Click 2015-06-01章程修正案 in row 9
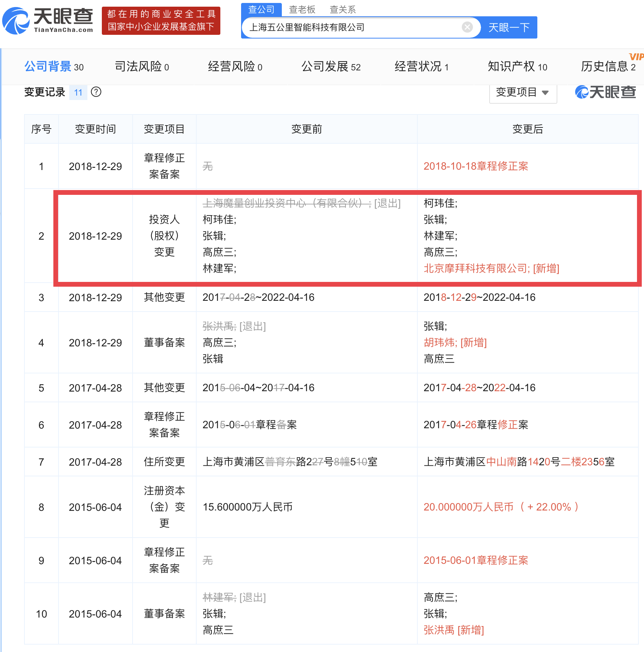The image size is (644, 652). (x=476, y=560)
